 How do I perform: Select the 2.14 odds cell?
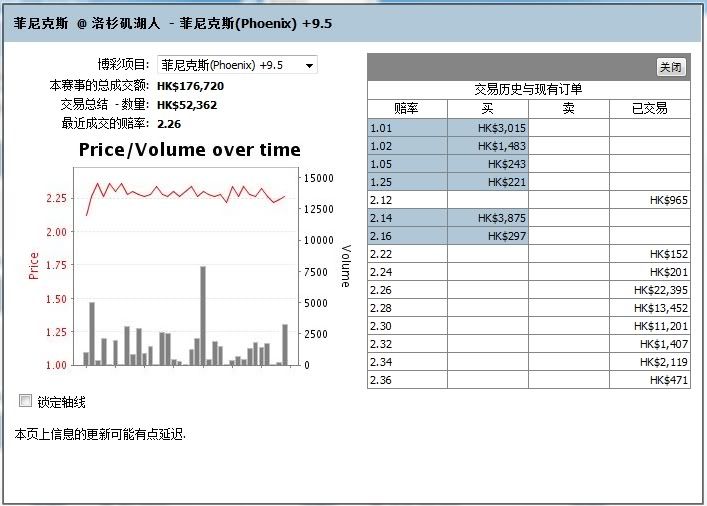click(407, 218)
